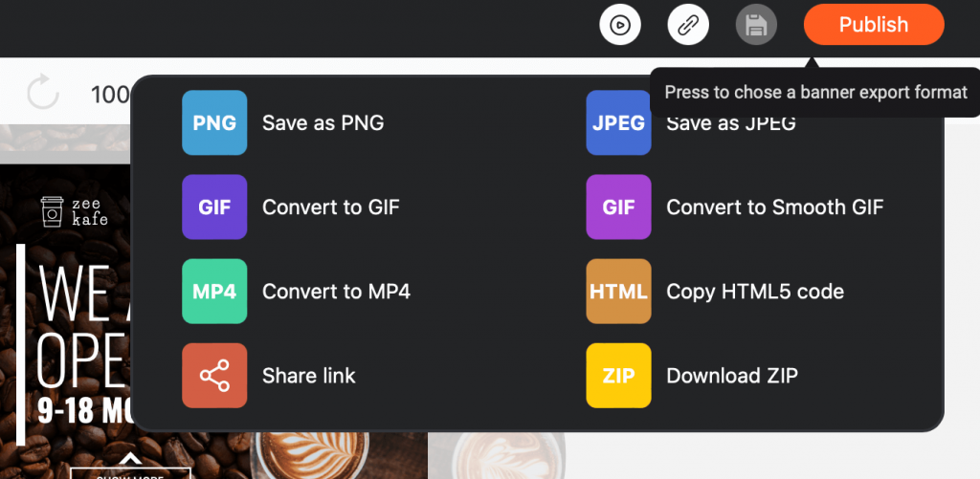
Task: Click the Smooth GIF violet icon
Action: point(619,207)
